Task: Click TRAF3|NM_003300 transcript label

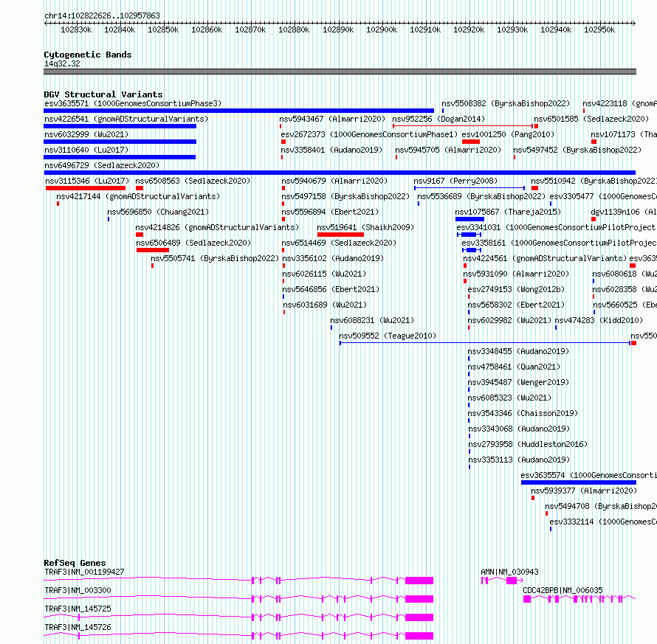Action: click(78, 590)
